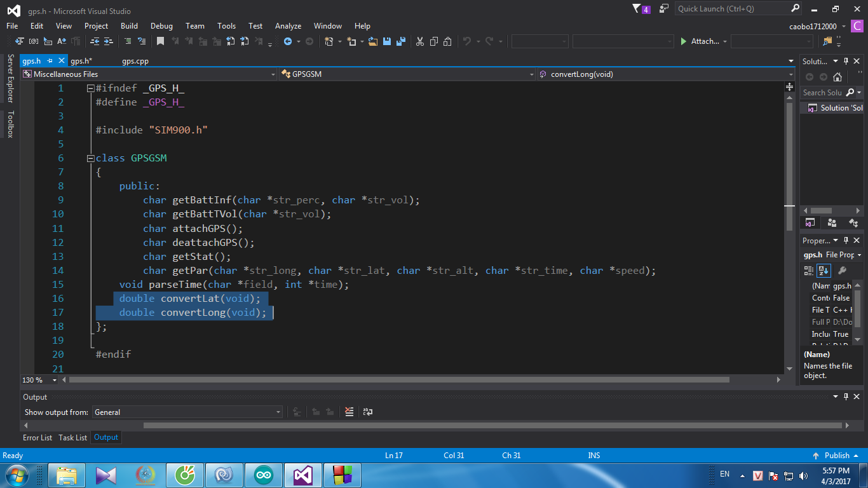Toggle Alphabetical sorting in Properties panel
Viewport: 868px width, 488px height.
pyautogui.click(x=824, y=270)
